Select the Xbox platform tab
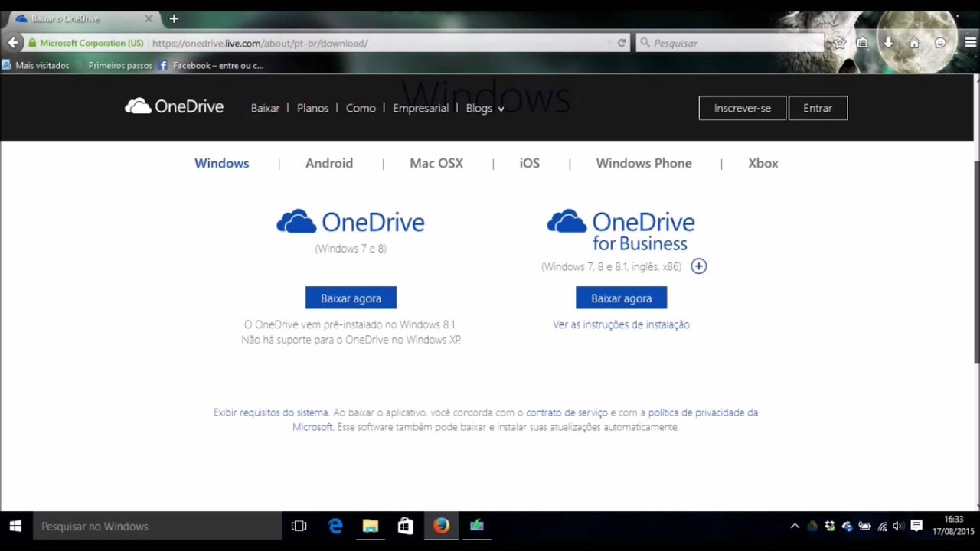980x551 pixels. (763, 163)
